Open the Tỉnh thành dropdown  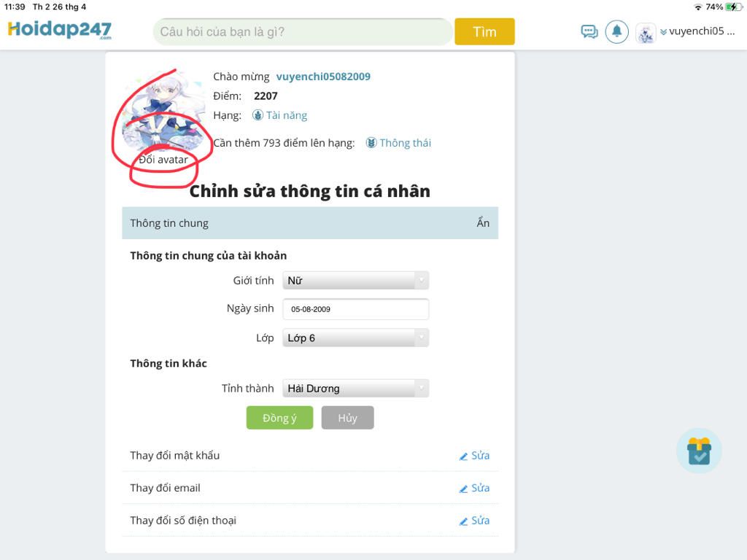(355, 388)
